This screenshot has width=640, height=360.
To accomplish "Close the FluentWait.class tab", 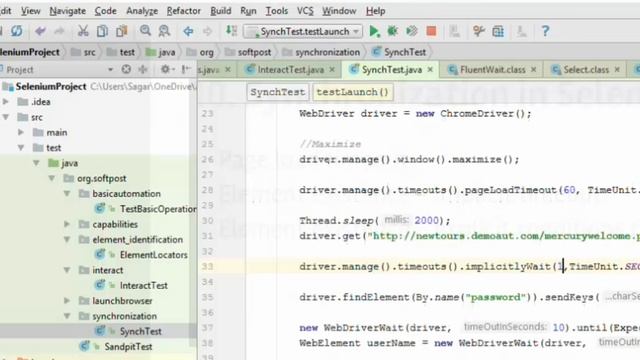I will pos(533,70).
